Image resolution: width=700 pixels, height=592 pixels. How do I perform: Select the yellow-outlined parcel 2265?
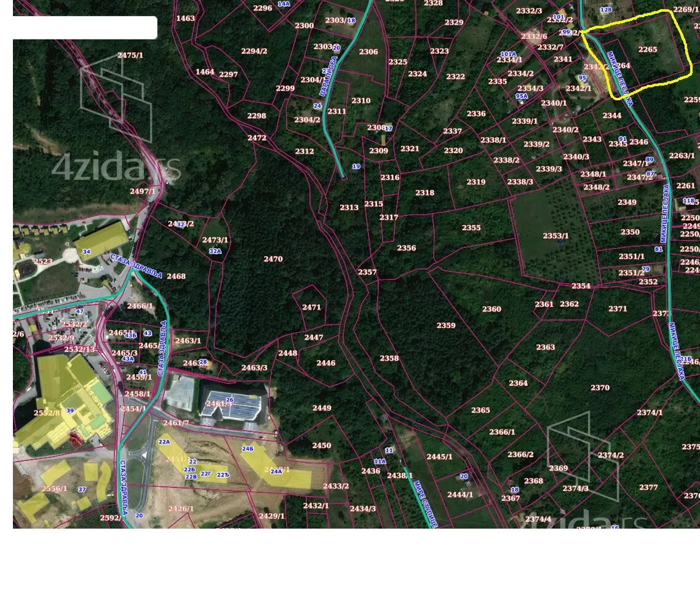click(647, 50)
